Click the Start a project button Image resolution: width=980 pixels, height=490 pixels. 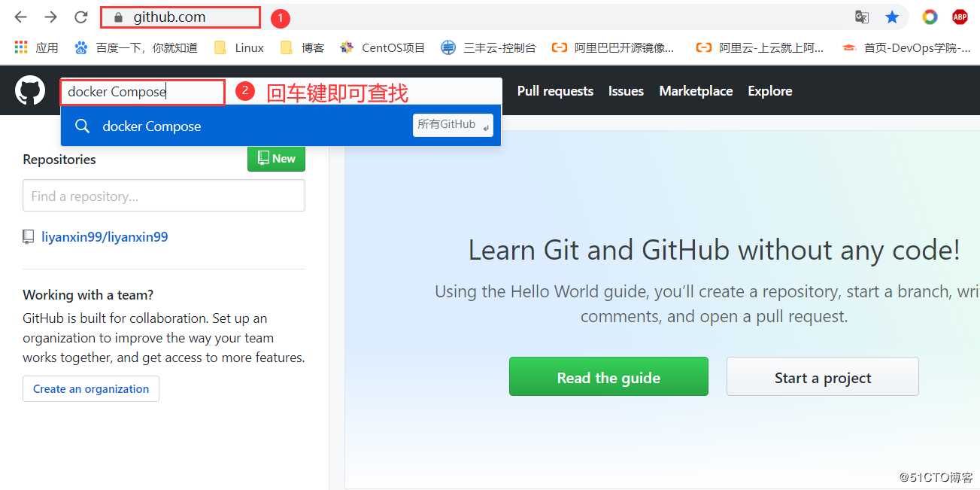[x=822, y=376]
